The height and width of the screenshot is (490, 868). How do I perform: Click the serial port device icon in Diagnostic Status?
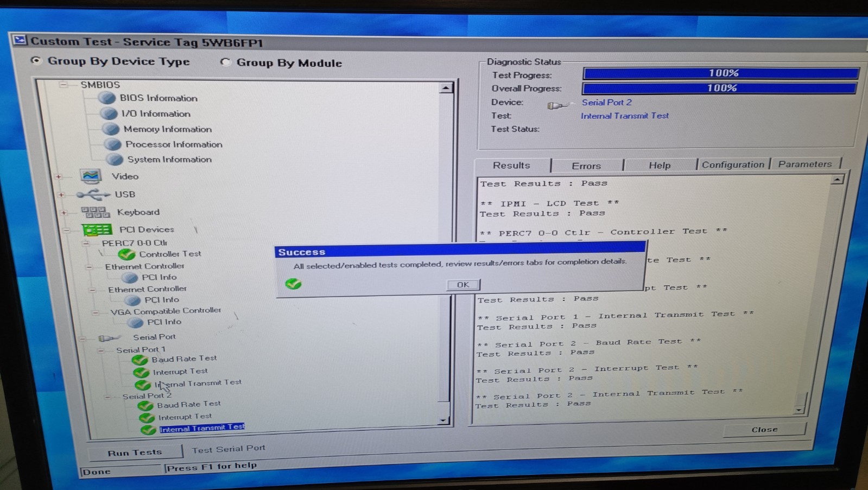coord(558,105)
